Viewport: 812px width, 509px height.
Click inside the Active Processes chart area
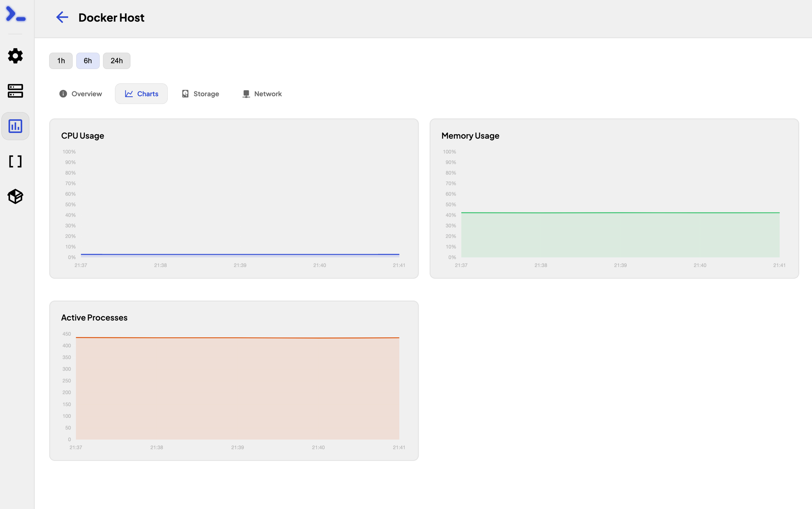(237, 390)
